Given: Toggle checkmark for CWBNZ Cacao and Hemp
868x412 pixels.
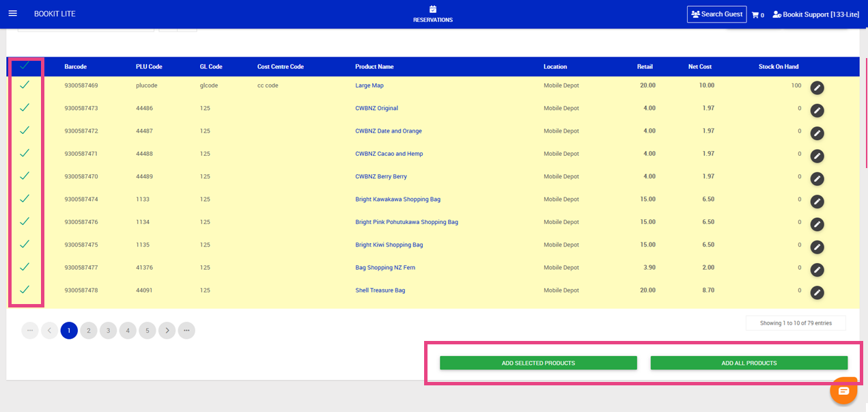Looking at the screenshot, I should (25, 153).
